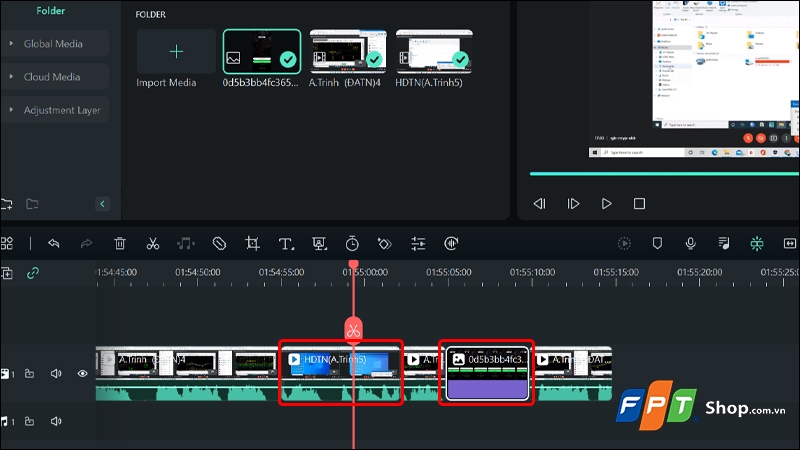Screen dimensions: 800x450
Task: Click the zoom-to-fit timeline icon
Action: (x=790, y=244)
